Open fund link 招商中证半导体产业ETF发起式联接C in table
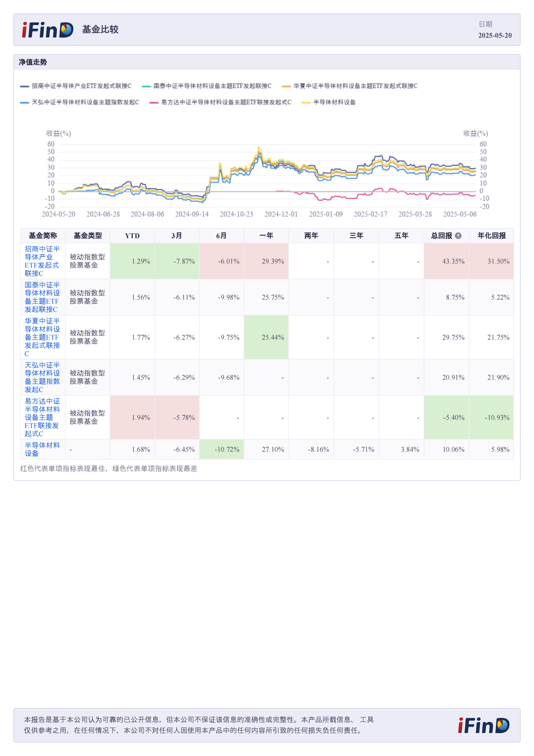The width and height of the screenshot is (534, 756). [x=42, y=261]
